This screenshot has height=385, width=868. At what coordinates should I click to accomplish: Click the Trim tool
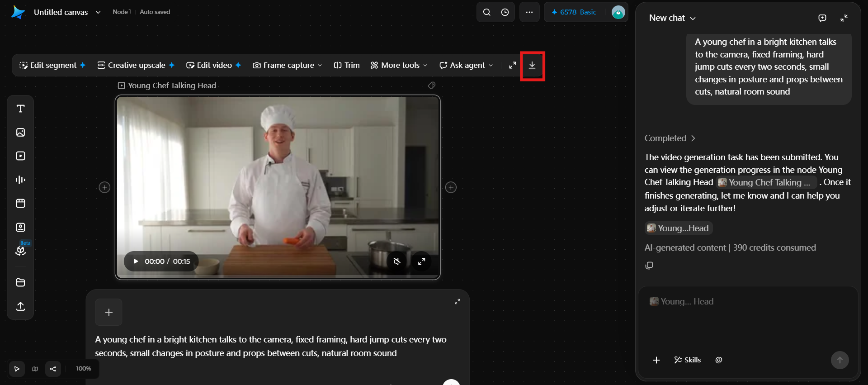click(347, 65)
